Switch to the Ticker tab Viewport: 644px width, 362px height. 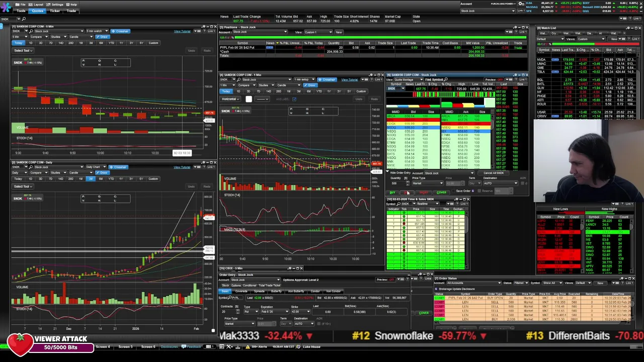coord(55,11)
